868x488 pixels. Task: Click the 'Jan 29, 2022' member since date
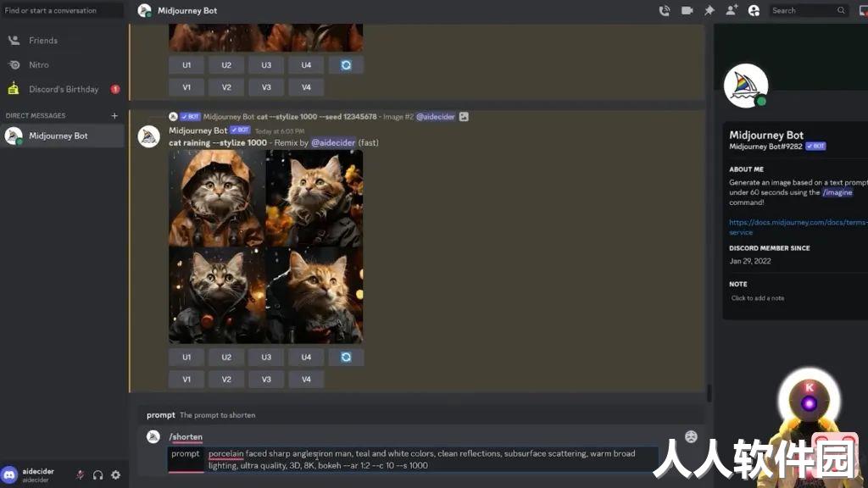750,261
